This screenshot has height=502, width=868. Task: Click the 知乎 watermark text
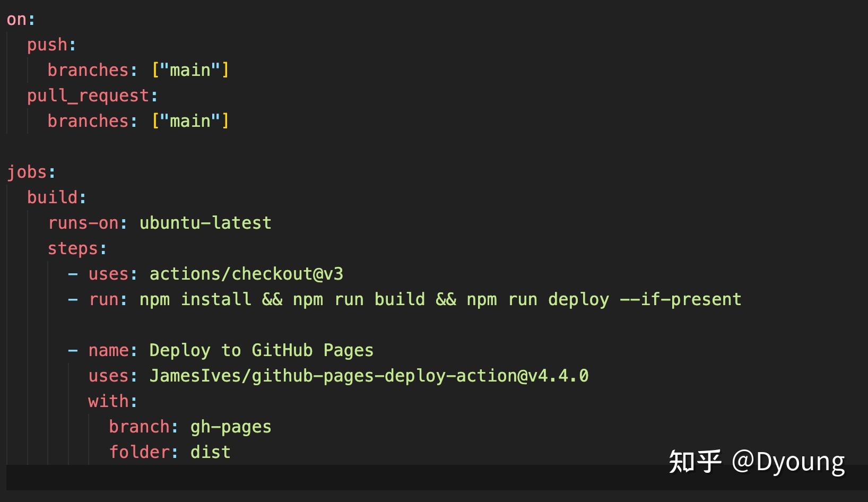(x=693, y=461)
